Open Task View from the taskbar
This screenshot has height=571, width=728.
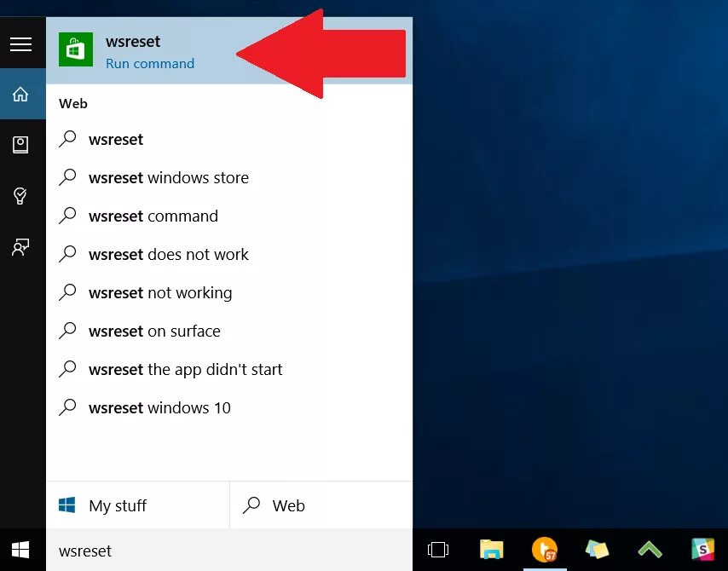coord(436,551)
